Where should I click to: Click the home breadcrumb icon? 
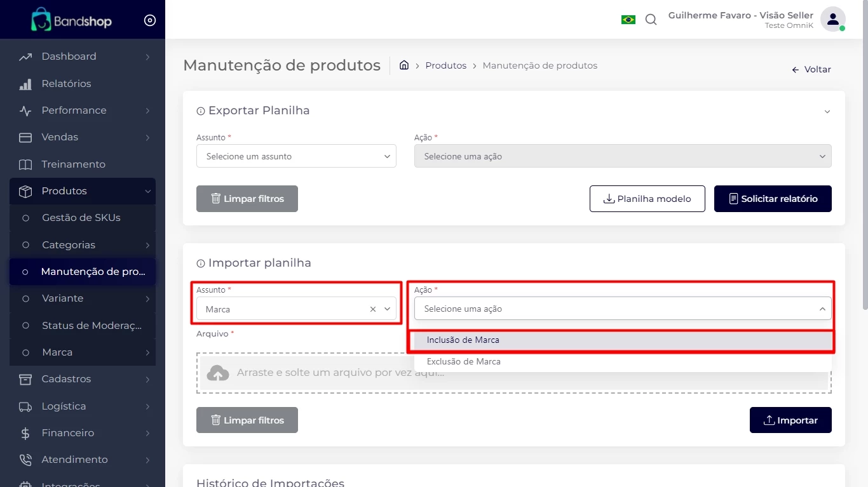[x=403, y=65]
